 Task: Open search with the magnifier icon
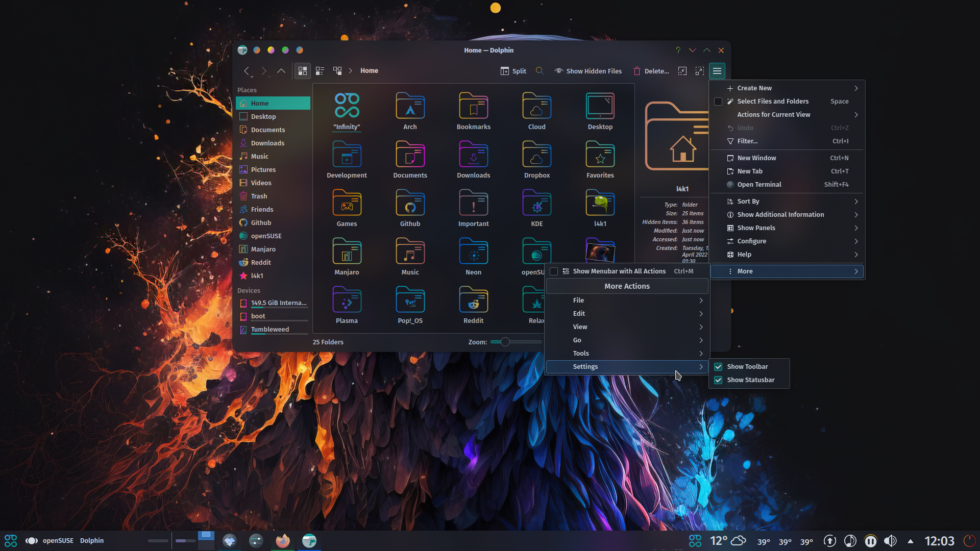540,71
